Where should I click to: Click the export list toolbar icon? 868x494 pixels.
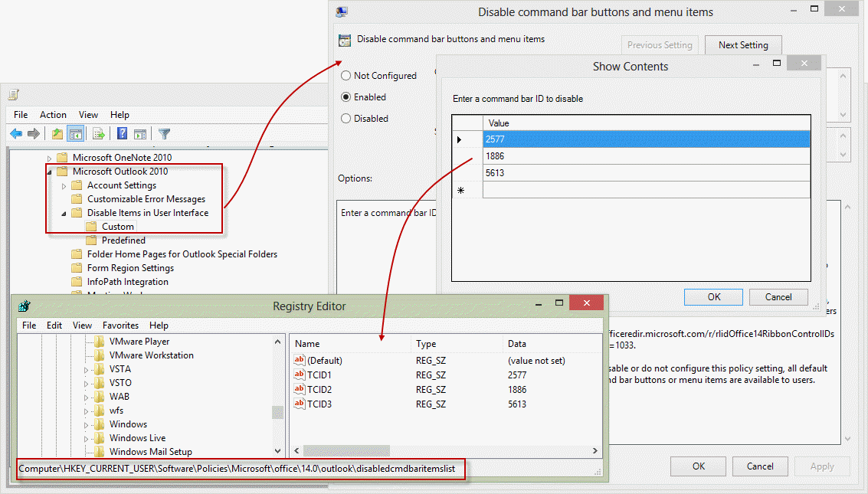point(99,133)
